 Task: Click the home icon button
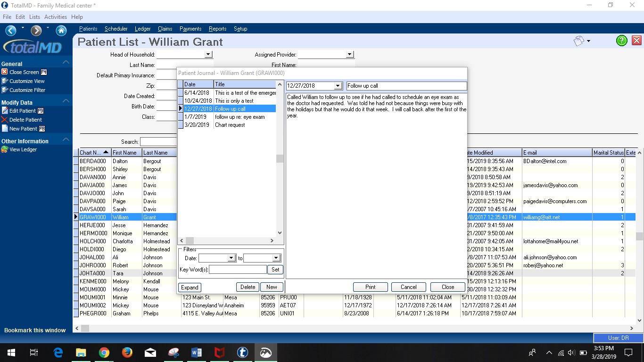[61, 31]
